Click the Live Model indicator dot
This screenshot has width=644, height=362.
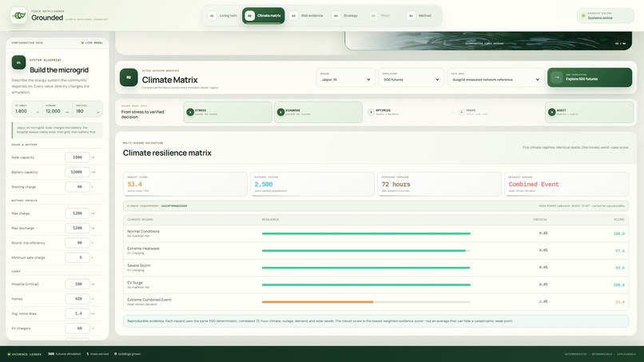82,42
